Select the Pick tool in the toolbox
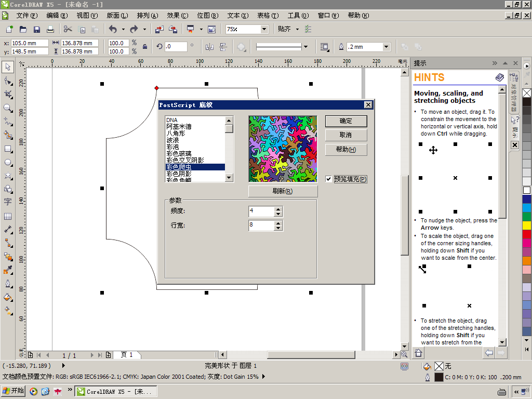 [x=8, y=67]
